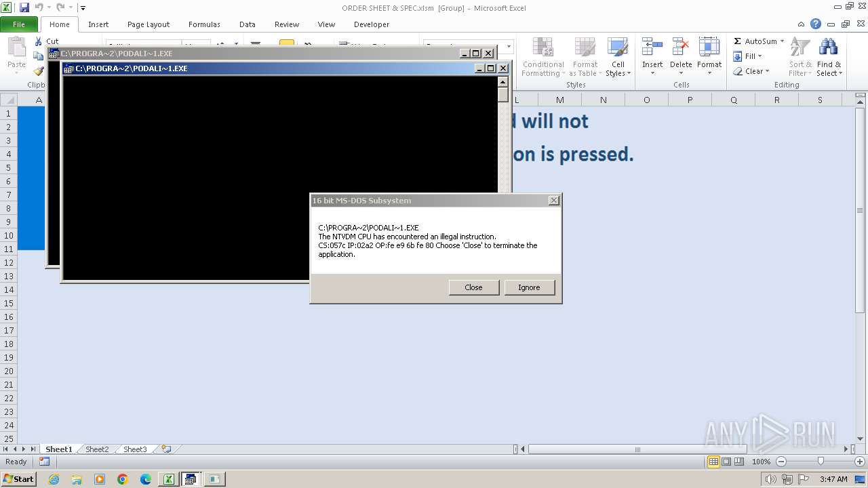Switch to the Page Layout tab
The height and width of the screenshot is (488, 868).
tap(149, 24)
